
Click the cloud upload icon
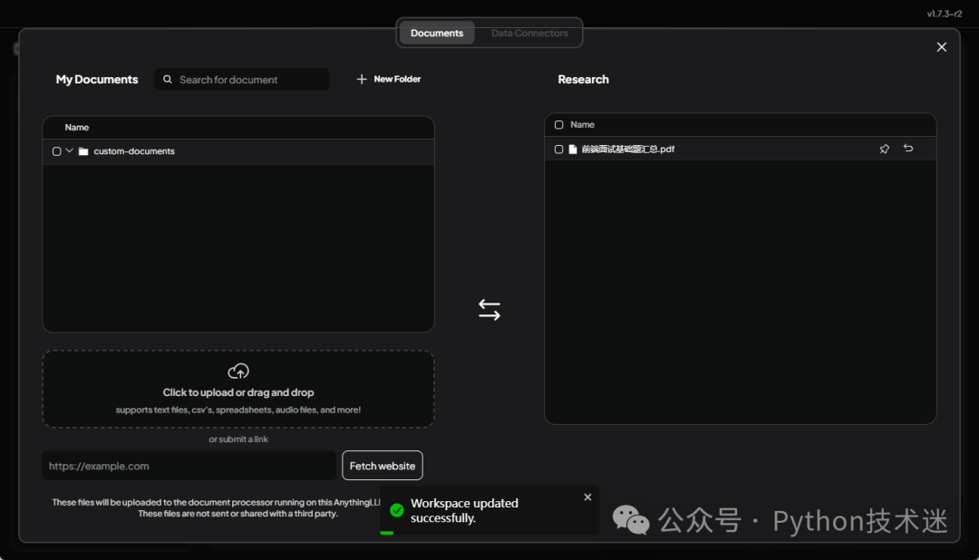(x=237, y=372)
